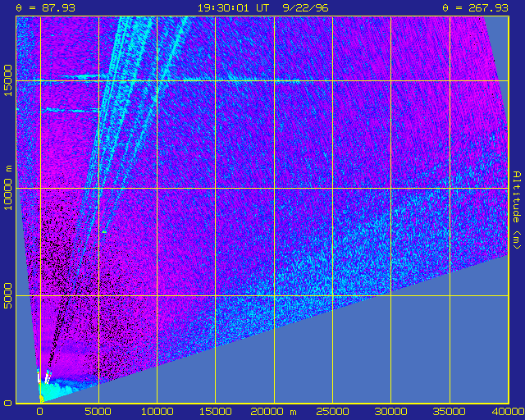Click the θ = 267.93 angle label
The image size is (525, 420).
tap(475, 7)
